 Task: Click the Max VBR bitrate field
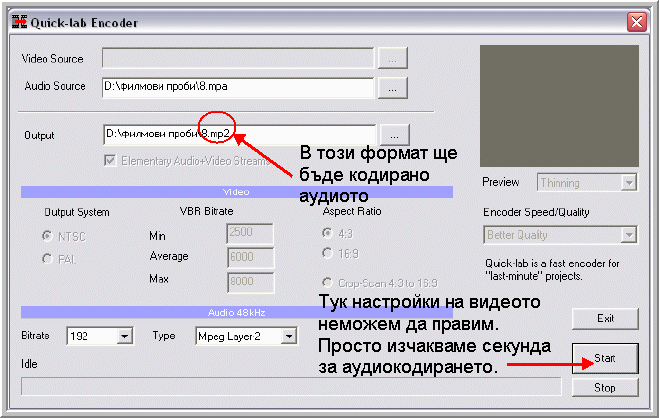250,282
